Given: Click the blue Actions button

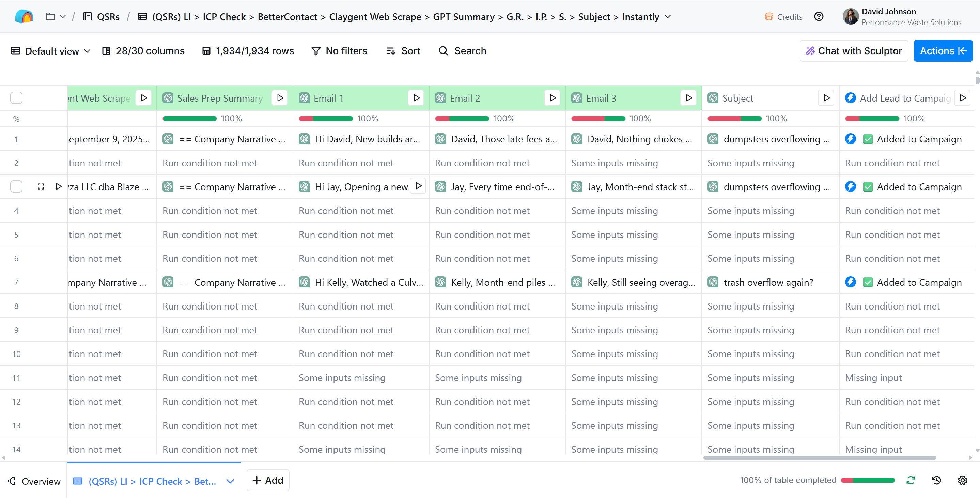Looking at the screenshot, I should [x=943, y=51].
